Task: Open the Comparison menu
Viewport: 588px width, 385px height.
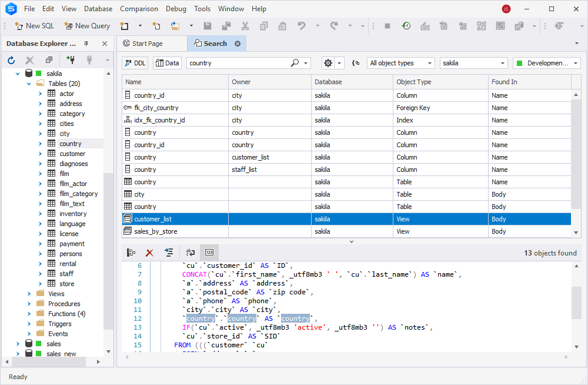Action: 139,9
